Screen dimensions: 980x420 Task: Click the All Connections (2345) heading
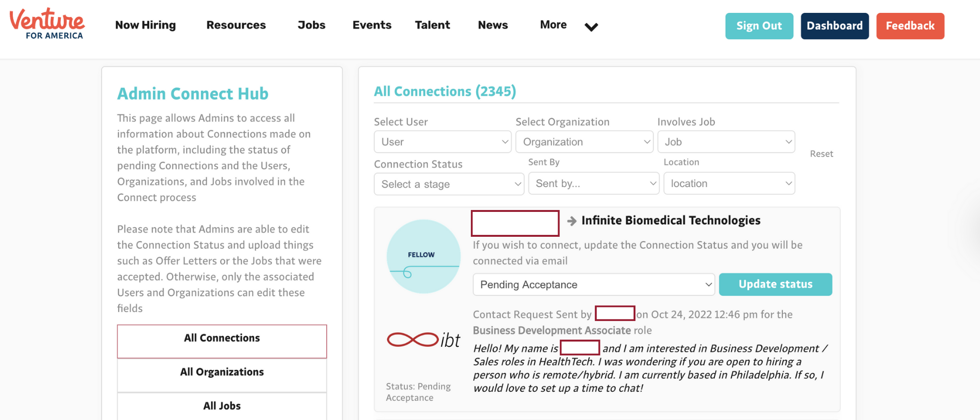coord(445,91)
